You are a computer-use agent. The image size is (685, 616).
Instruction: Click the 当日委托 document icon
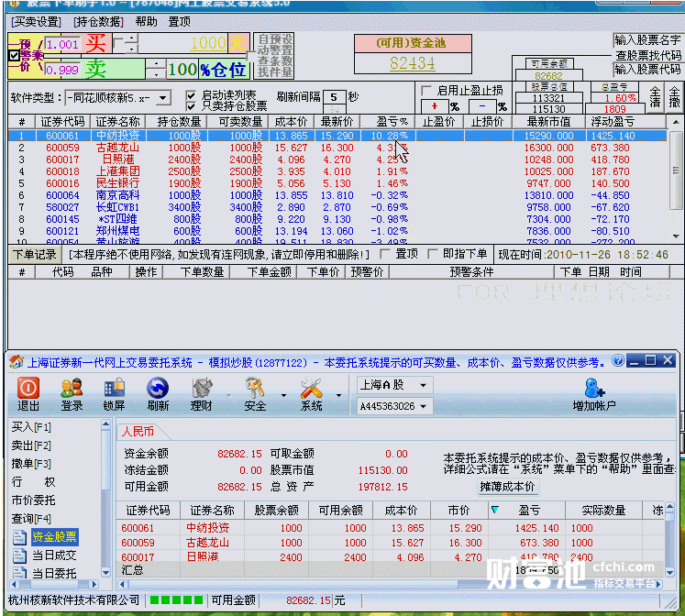point(19,573)
